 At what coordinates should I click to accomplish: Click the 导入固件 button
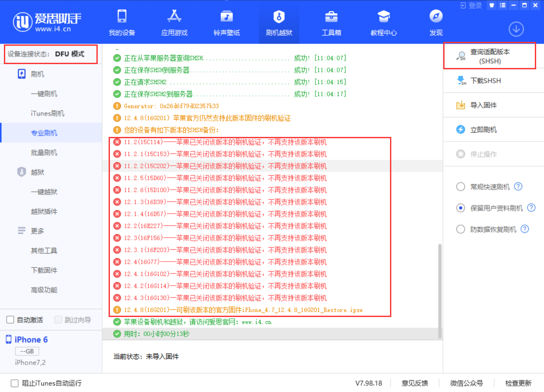(x=493, y=105)
